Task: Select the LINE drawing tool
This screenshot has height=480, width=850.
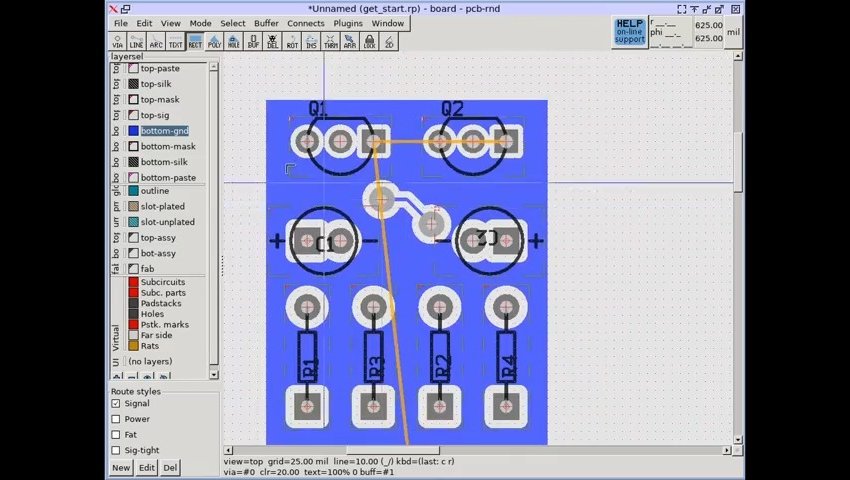Action: coord(137,42)
